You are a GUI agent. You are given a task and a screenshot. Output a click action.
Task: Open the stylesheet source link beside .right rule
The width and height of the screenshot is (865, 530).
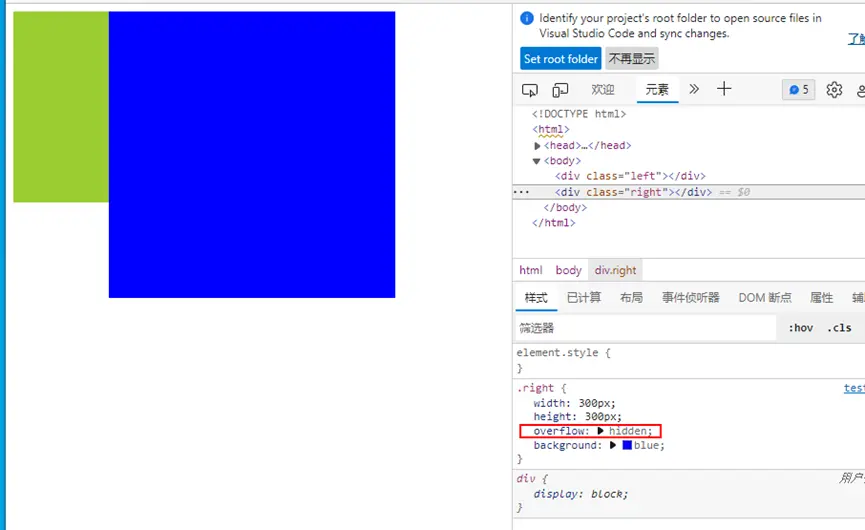(854, 388)
